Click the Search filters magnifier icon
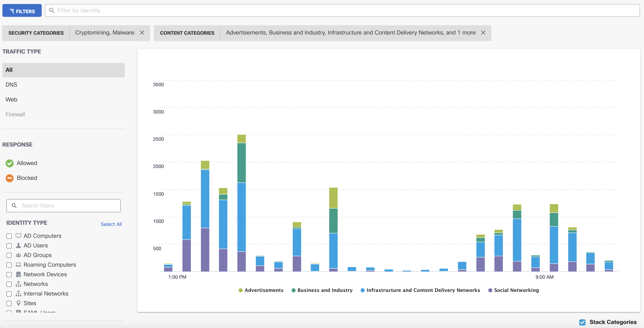644x328 pixels. coord(14,206)
